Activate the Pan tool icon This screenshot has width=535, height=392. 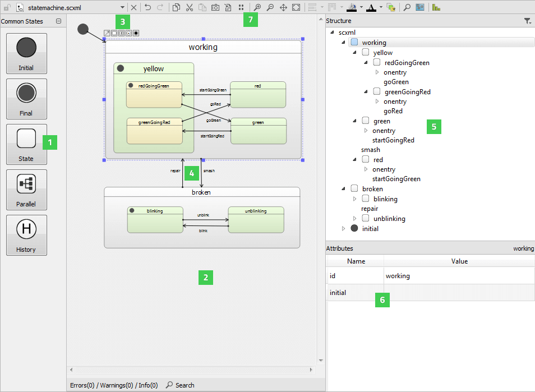click(283, 7)
